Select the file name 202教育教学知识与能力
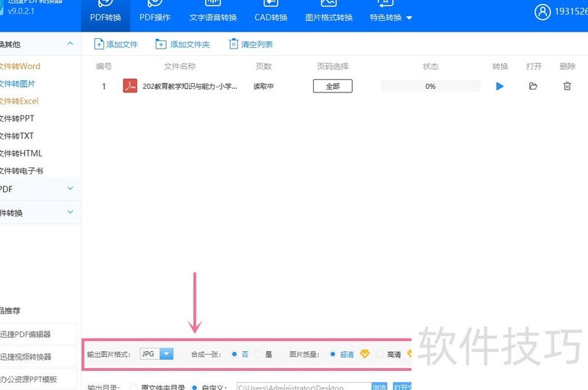The image size is (588, 390). (190, 86)
